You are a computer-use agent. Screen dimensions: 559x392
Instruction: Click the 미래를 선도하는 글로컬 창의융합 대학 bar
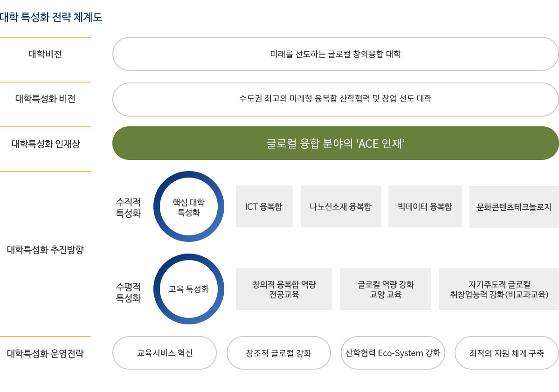[335, 54]
